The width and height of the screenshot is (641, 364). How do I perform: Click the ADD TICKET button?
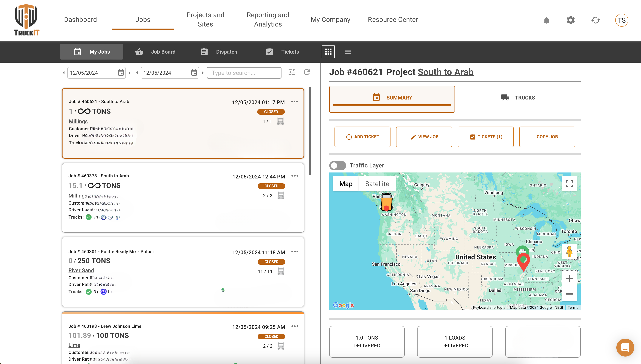[x=362, y=137]
